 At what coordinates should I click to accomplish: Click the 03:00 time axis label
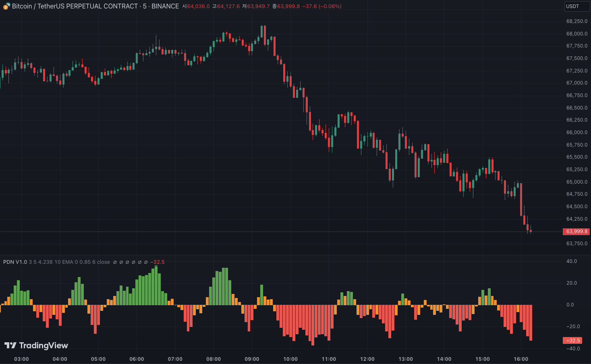[x=21, y=359]
